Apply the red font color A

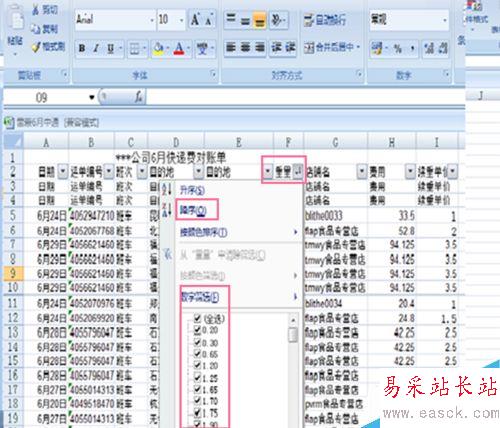click(x=179, y=49)
